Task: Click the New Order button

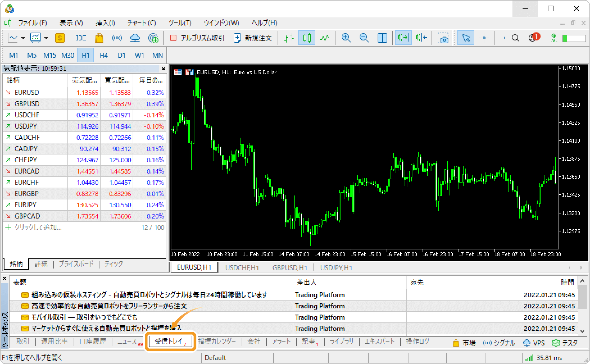Action: tap(253, 38)
